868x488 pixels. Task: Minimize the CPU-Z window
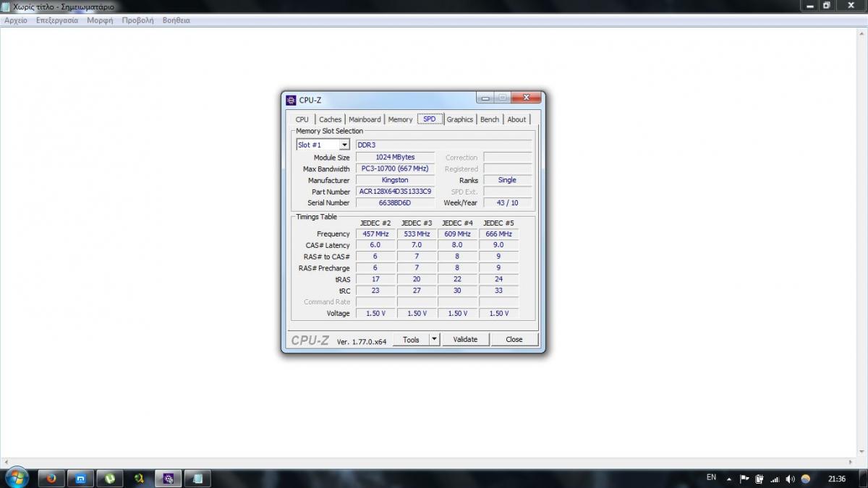pos(485,98)
